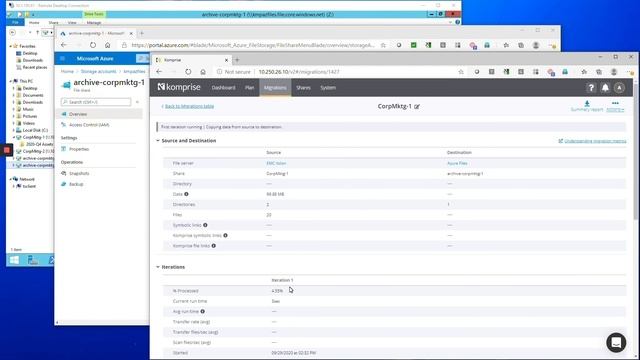Collapse This PC in File Explorer tree
The image size is (640, 360).
point(11,81)
